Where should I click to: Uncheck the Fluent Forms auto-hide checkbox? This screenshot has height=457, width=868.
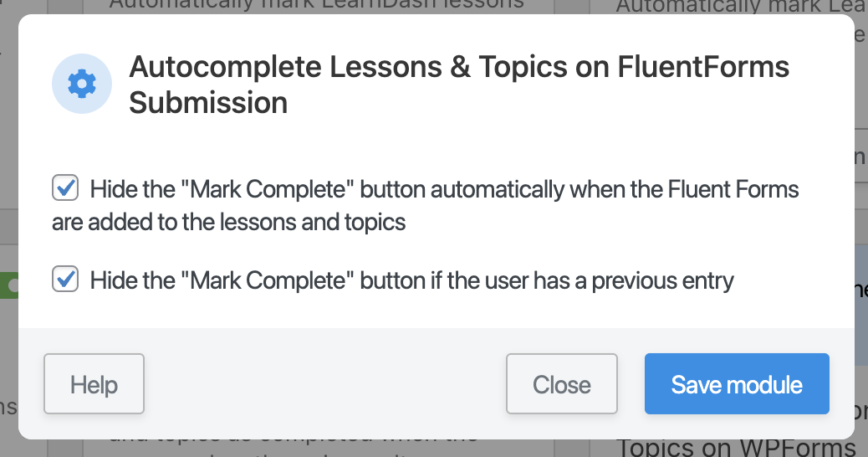(65, 188)
